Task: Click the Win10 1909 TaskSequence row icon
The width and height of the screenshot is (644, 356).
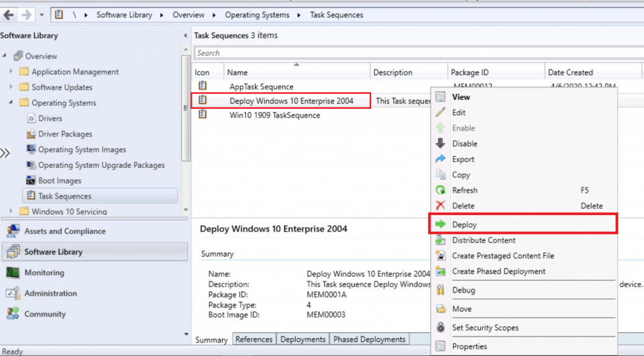Action: [x=203, y=114]
